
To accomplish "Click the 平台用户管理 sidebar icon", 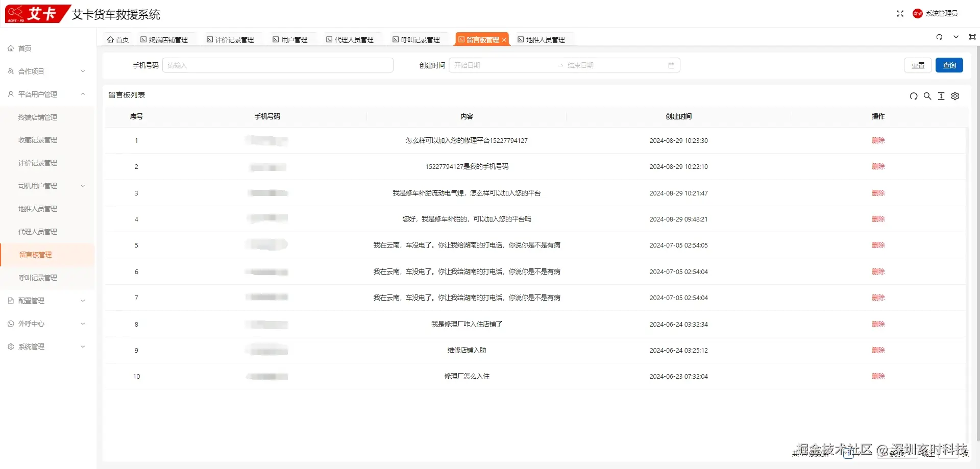I will click(x=11, y=94).
